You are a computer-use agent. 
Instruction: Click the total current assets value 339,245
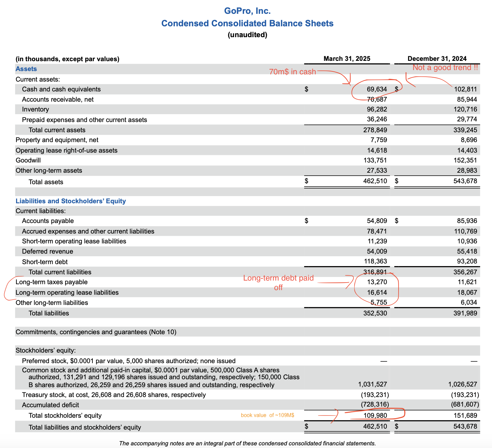465,130
